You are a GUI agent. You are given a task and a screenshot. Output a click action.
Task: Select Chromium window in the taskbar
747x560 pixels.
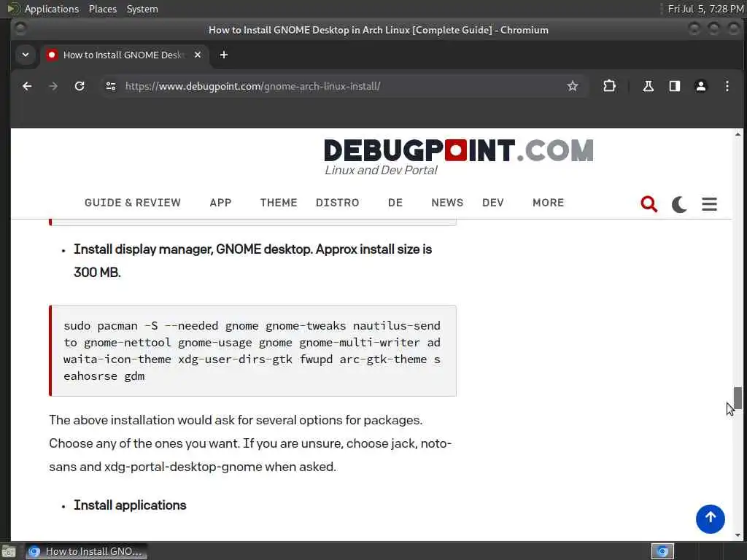[x=86, y=551]
